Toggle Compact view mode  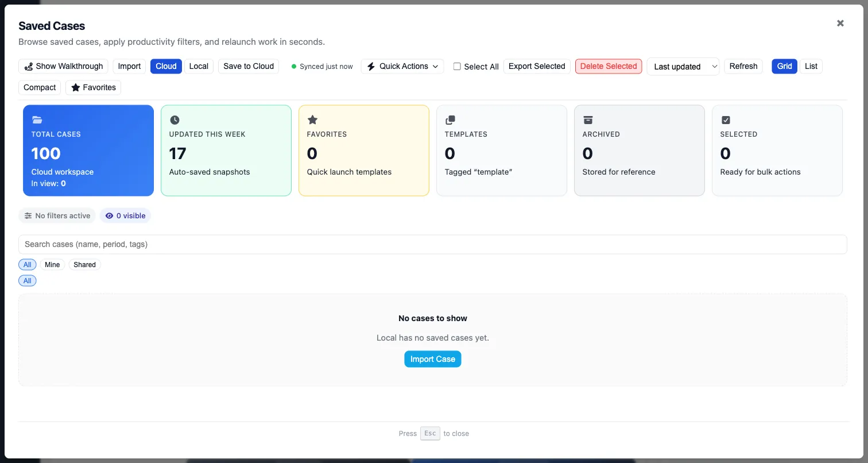click(39, 87)
